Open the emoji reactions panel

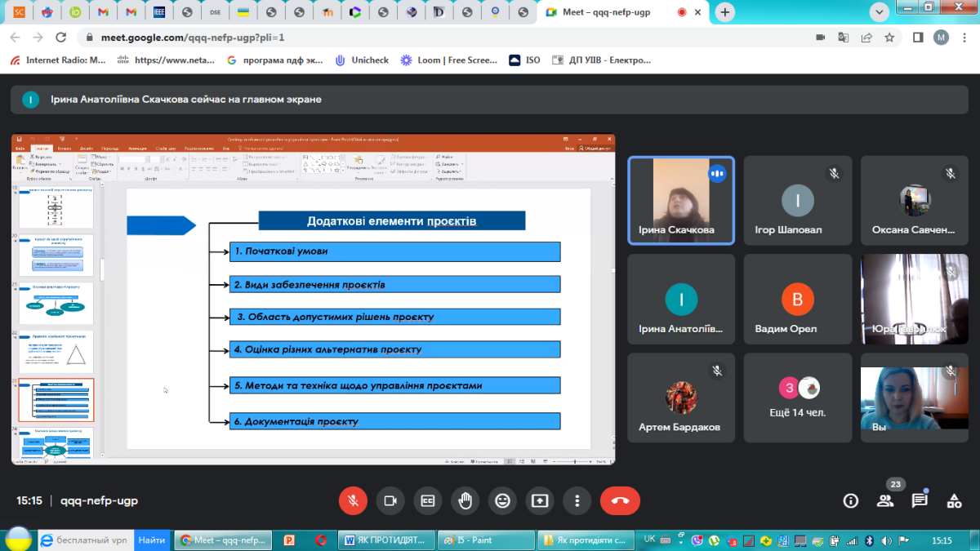502,500
